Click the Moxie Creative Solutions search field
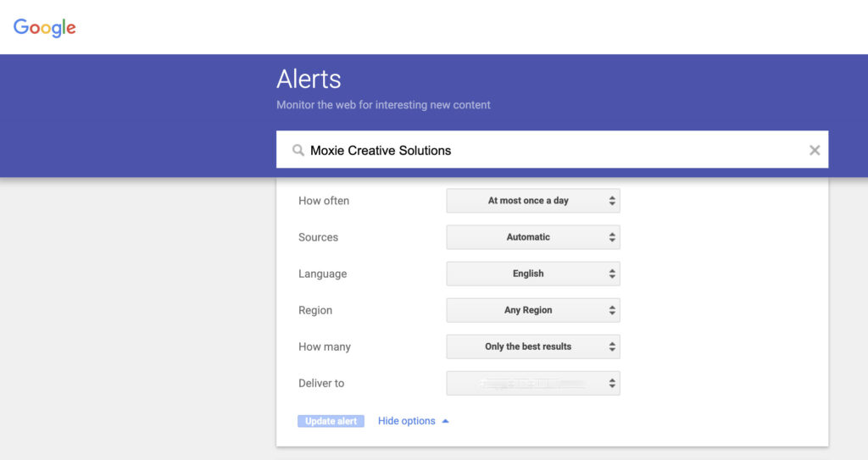This screenshot has width=868, height=460. [552, 149]
